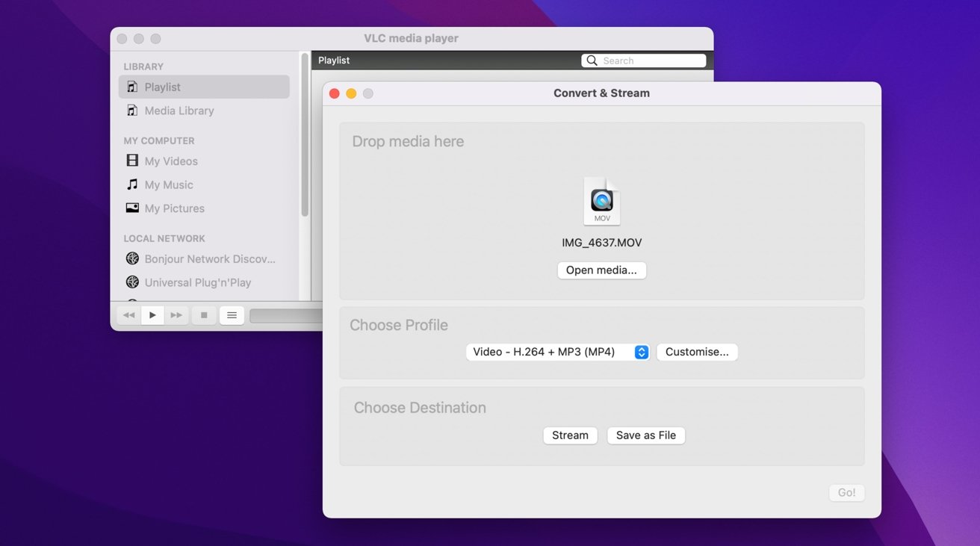Click the LOCAL NETWORK section heading
This screenshot has height=546, width=980.
164,238
